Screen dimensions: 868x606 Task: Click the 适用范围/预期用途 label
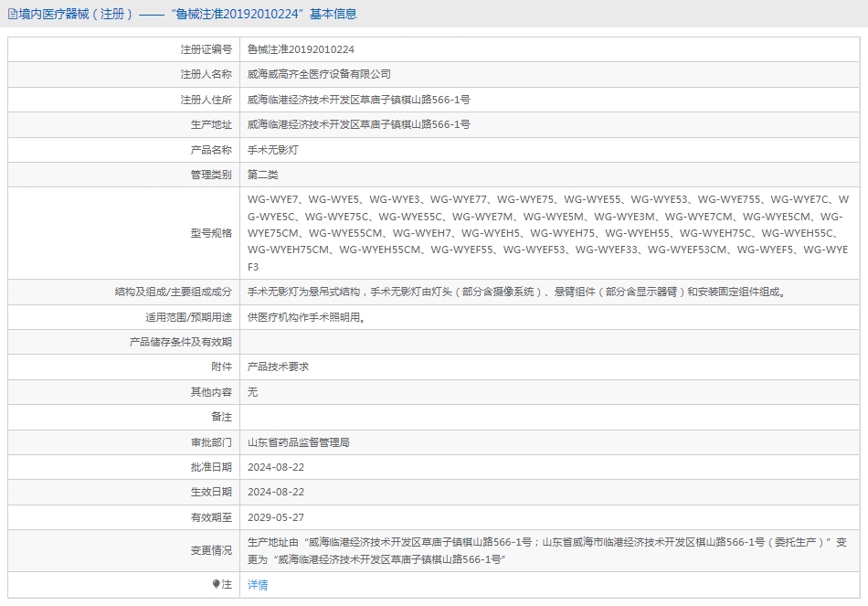click(x=189, y=317)
